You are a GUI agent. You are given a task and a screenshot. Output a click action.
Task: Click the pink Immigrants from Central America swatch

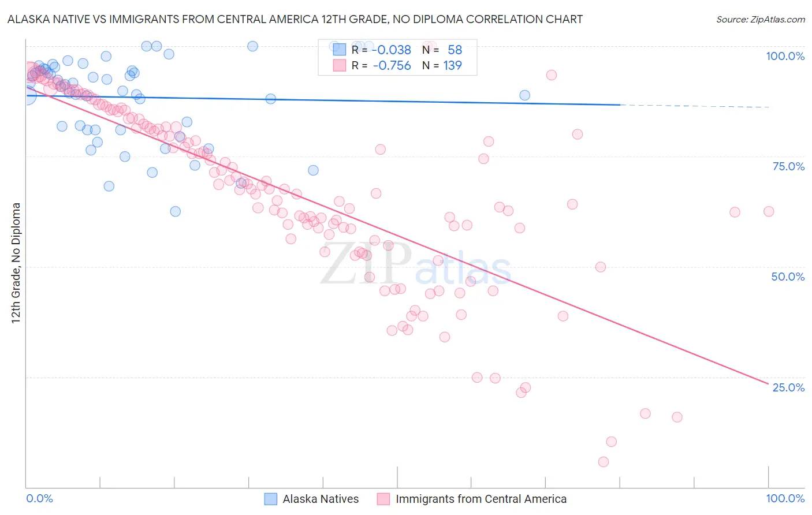[x=383, y=499]
